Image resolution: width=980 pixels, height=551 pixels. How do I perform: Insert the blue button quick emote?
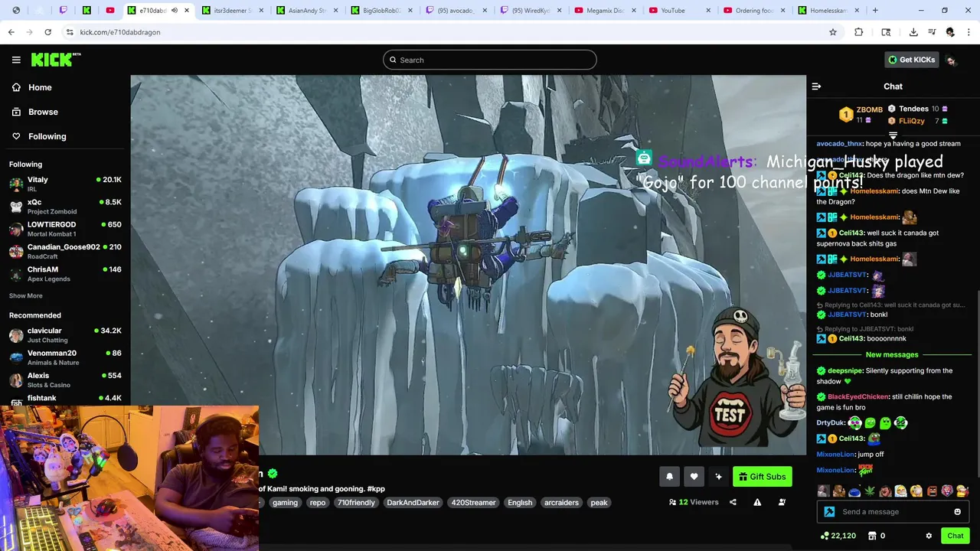(854, 491)
